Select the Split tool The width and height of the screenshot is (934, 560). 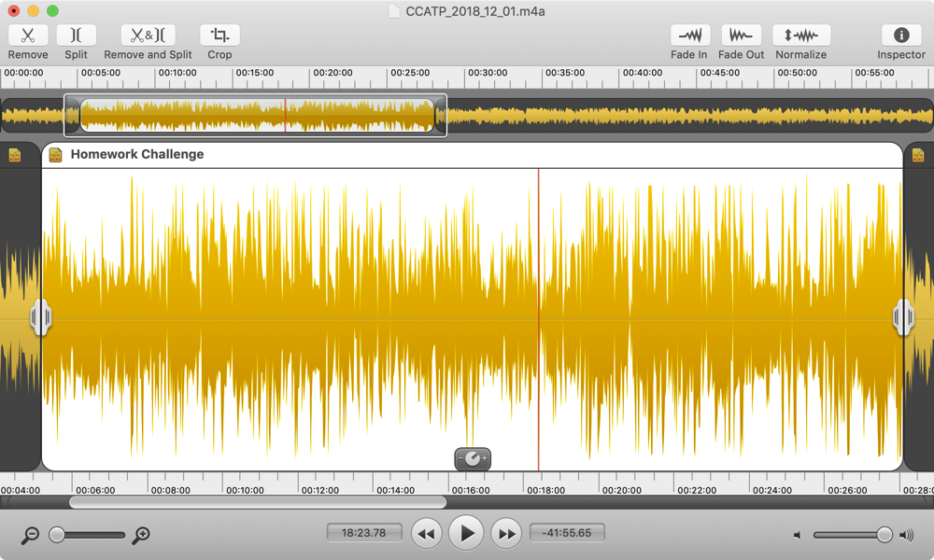click(76, 35)
